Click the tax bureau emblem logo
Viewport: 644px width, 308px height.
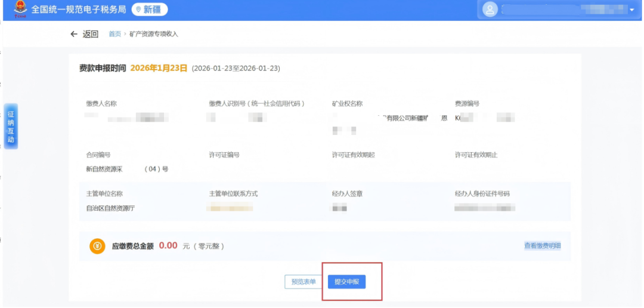coord(20,10)
